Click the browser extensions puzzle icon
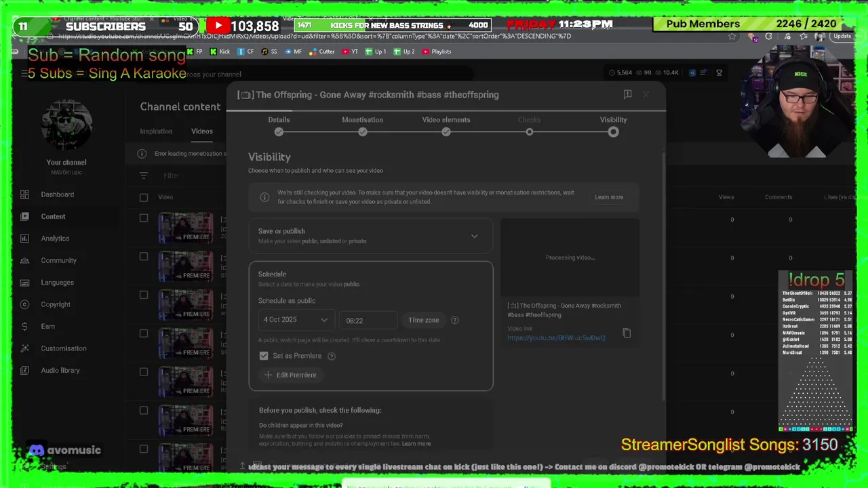 click(x=768, y=37)
